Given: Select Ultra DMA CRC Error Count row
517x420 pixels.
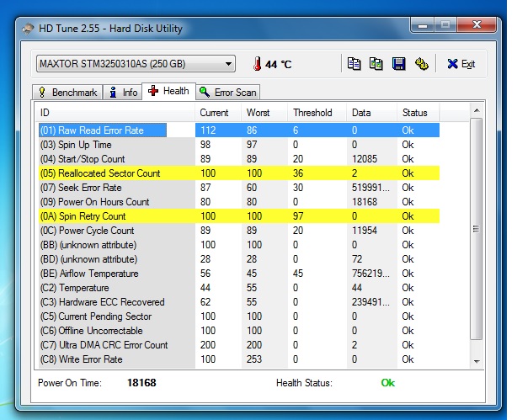Looking at the screenshot, I should pyautogui.click(x=239, y=345).
